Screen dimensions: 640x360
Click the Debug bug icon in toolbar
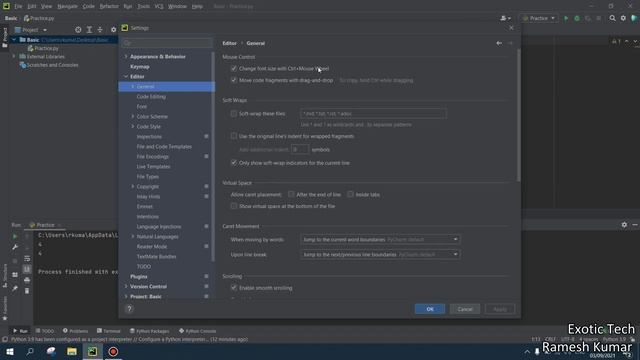577,18
